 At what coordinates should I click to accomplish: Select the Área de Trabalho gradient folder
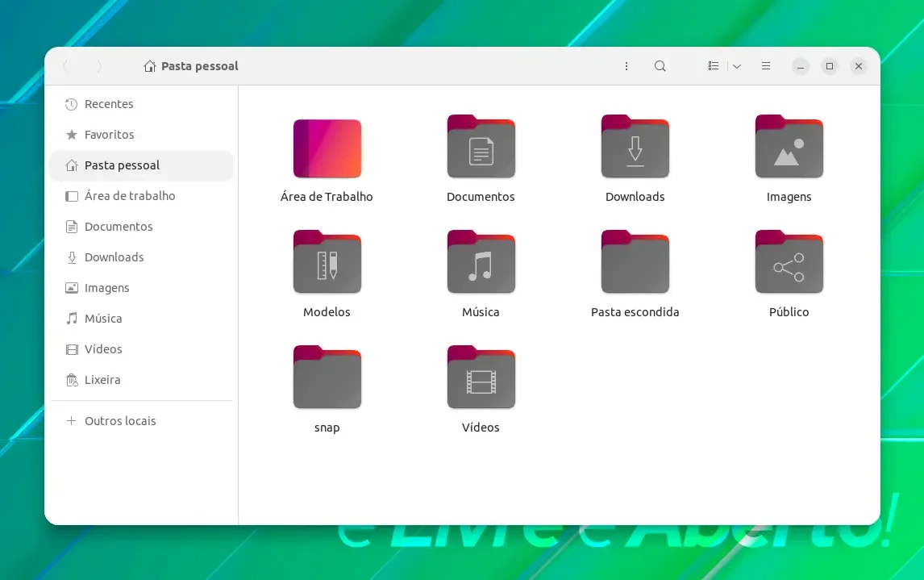click(327, 148)
